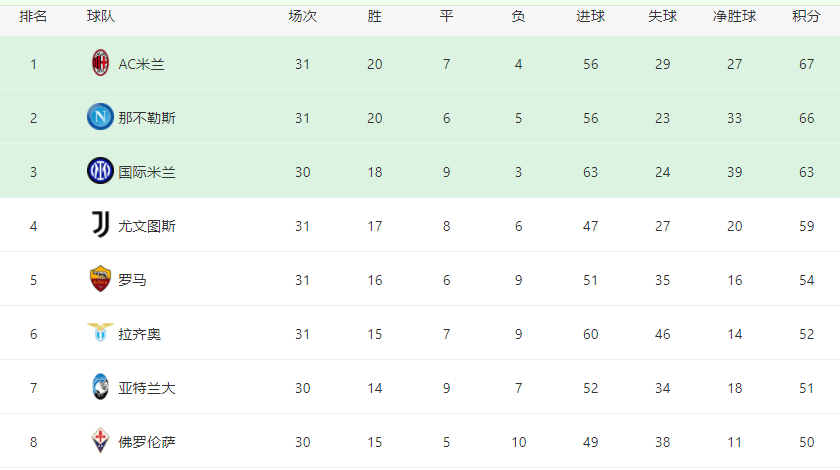This screenshot has height=470, width=840.
Task: Select the 进球 column header
Action: click(590, 16)
